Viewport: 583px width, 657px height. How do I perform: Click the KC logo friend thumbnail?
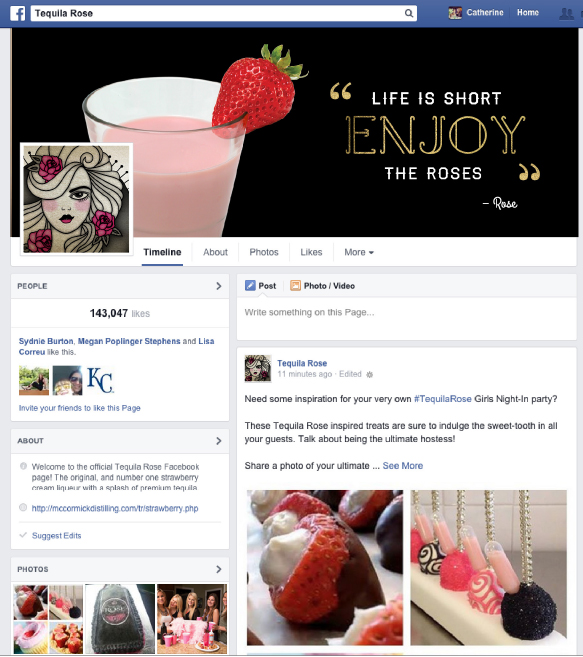pos(101,380)
